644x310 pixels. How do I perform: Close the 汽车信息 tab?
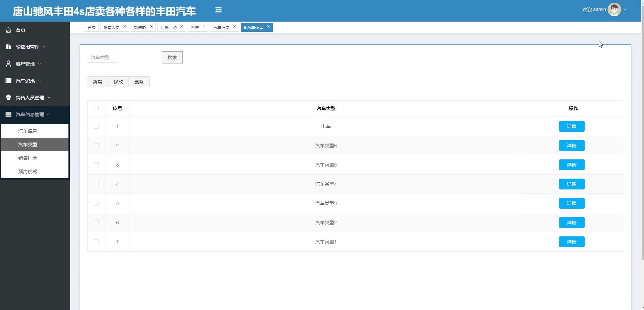tap(235, 26)
